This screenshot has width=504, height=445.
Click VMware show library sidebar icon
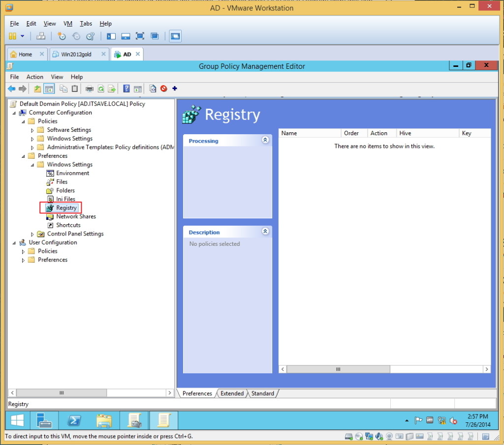tap(111, 36)
